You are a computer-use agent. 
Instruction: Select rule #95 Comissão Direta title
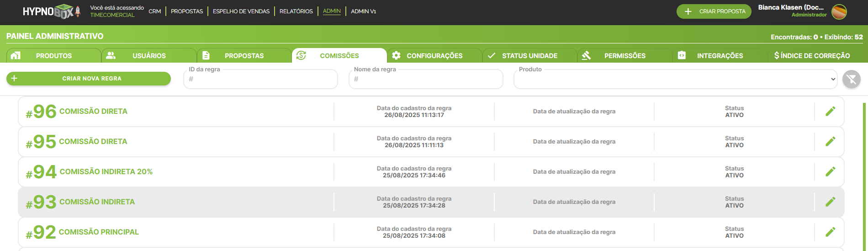(93, 141)
